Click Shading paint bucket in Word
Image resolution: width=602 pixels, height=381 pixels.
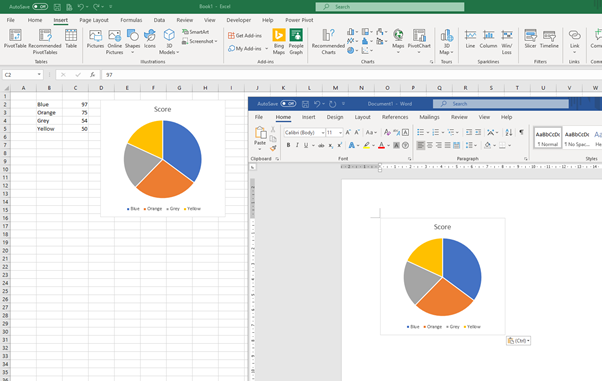tap(487, 145)
